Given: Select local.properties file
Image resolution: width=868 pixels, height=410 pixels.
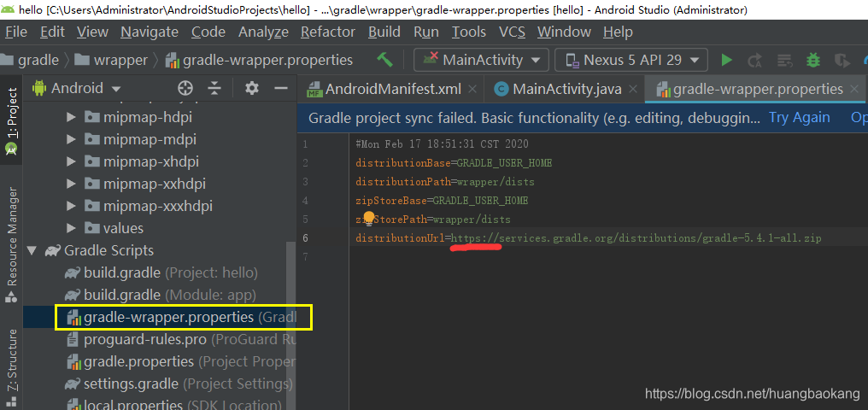Looking at the screenshot, I should (175, 404).
